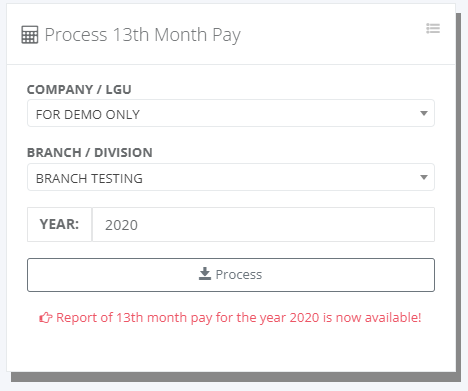Click the COMPANY / LGU label
This screenshot has height=391, width=468.
coord(79,89)
